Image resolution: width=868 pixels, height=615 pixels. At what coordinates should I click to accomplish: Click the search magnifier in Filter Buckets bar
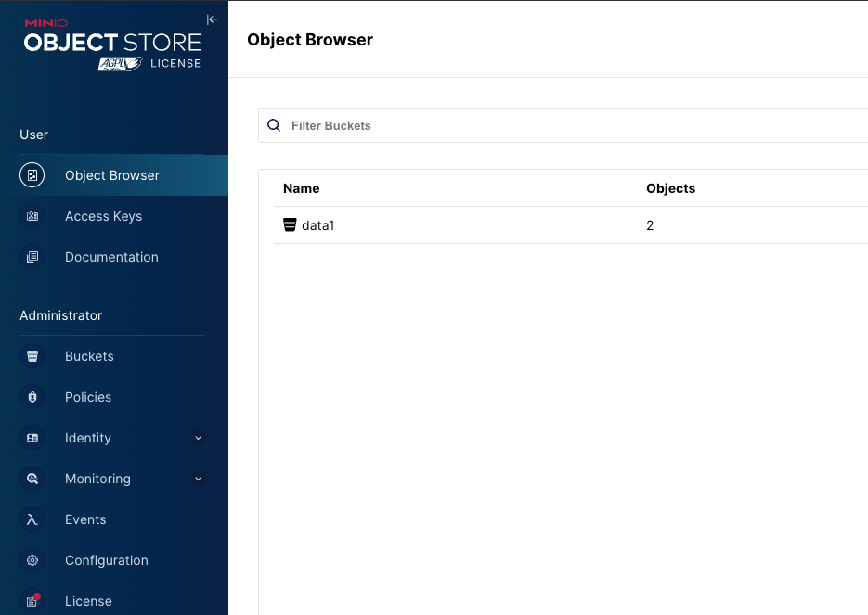tap(273, 125)
